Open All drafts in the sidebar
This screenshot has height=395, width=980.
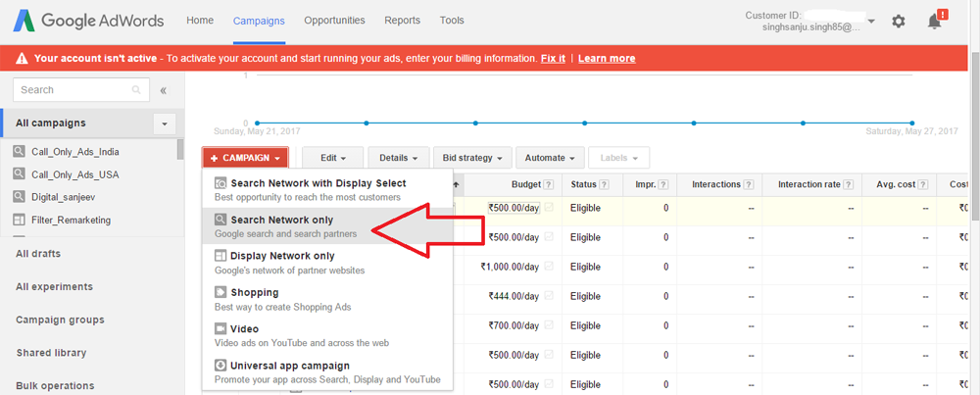(38, 254)
